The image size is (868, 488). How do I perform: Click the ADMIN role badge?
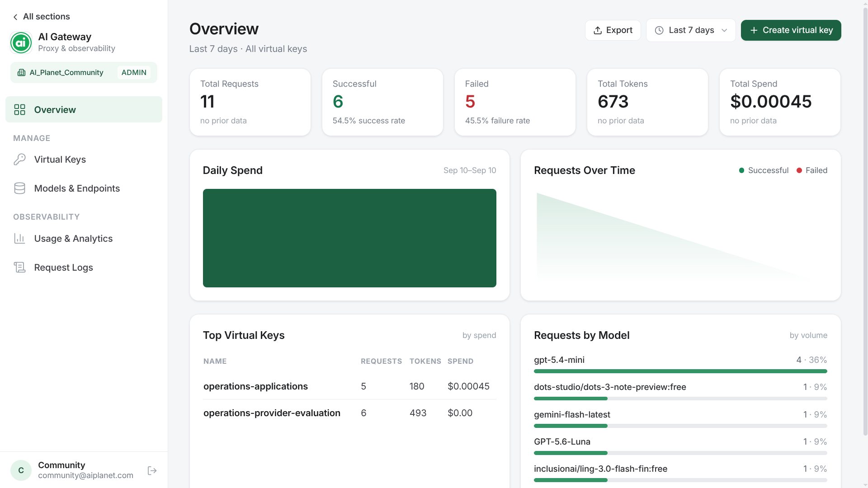click(134, 72)
